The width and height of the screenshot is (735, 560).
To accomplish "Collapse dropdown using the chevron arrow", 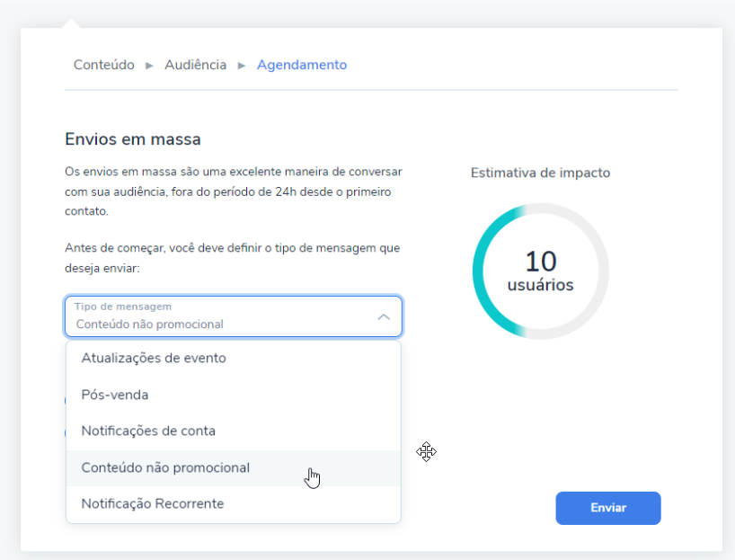I will tap(384, 317).
